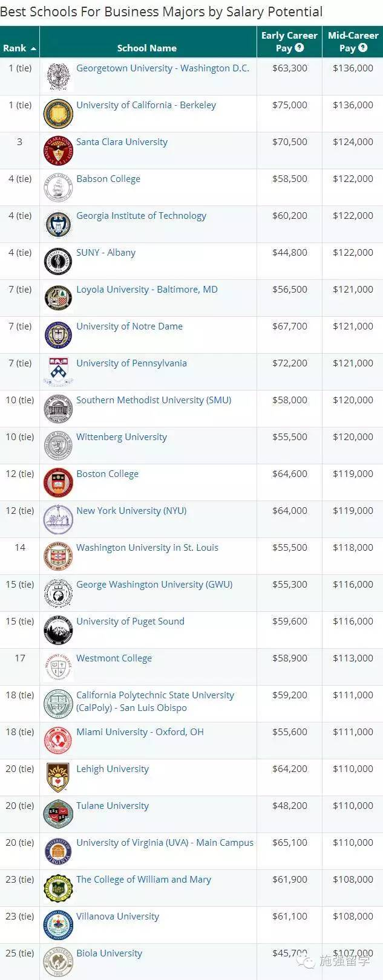383x980 pixels.
Task: Click the University of Pennsylvania shield logo
Action: [x=58, y=372]
